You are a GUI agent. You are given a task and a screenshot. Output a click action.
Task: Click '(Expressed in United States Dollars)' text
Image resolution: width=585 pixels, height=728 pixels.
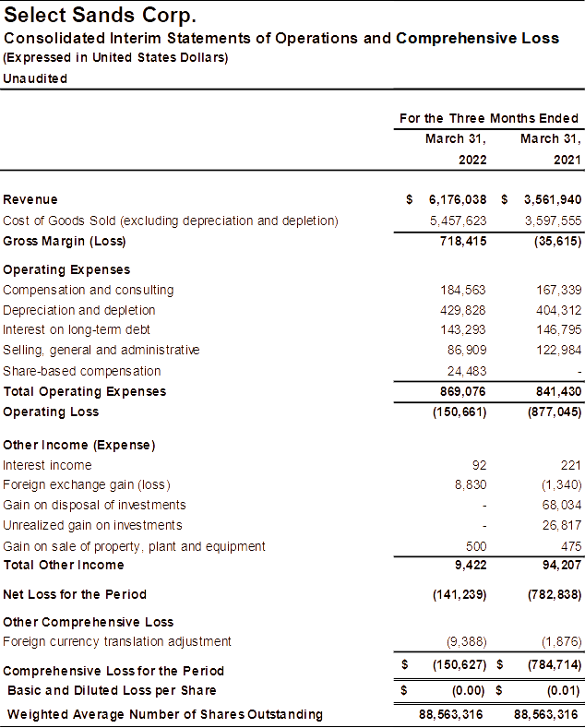point(115,58)
